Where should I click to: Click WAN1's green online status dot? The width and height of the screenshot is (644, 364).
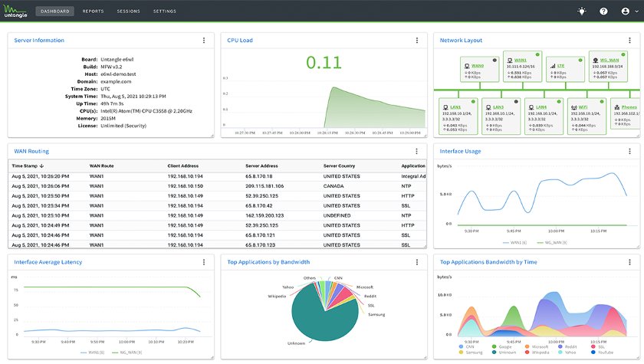[x=537, y=54]
